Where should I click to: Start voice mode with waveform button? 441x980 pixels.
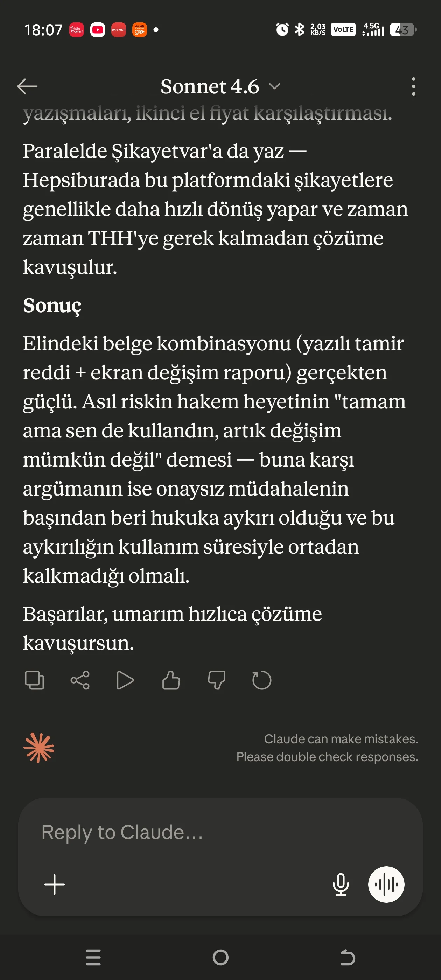pos(386,884)
